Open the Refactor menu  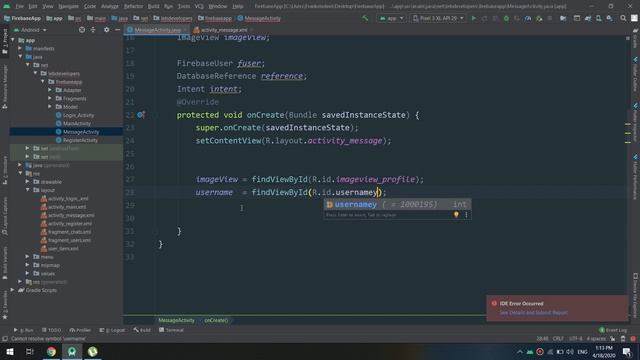(x=133, y=6)
